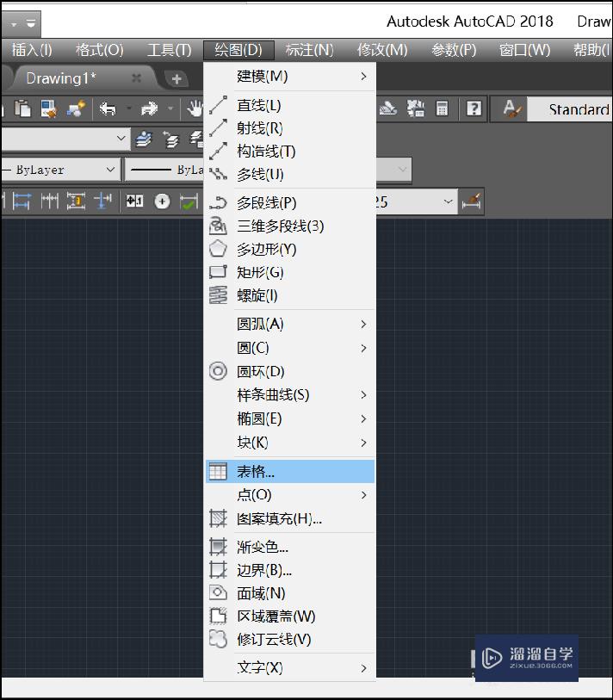Image resolution: width=613 pixels, height=700 pixels.
Task: Choose Hatch (图案填充) menu item
Action: pyautogui.click(x=289, y=518)
